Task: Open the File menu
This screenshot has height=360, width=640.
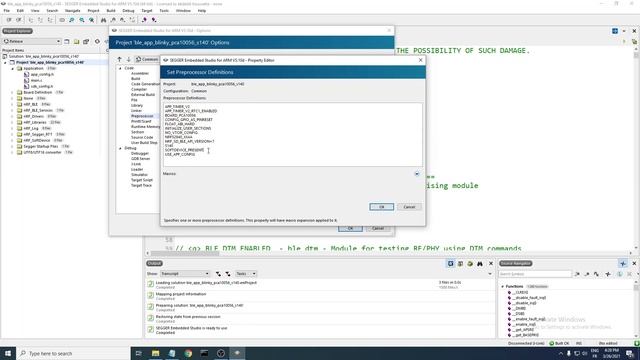Action: pos(7,11)
